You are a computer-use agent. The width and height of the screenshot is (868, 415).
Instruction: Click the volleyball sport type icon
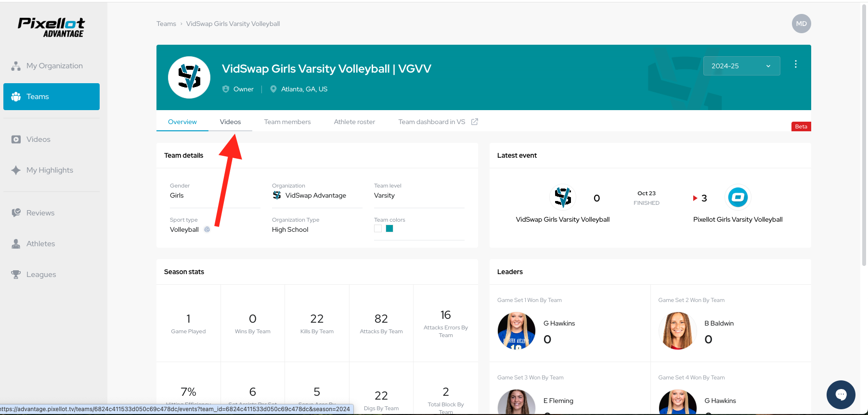[207, 229]
